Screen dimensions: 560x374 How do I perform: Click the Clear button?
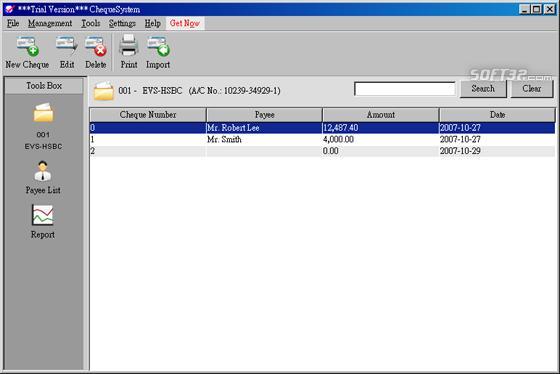coord(532,89)
